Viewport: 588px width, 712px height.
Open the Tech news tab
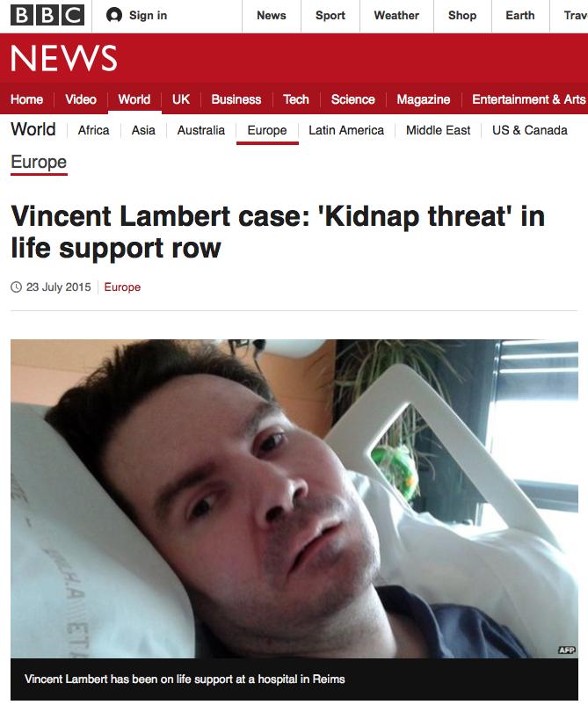[296, 99]
